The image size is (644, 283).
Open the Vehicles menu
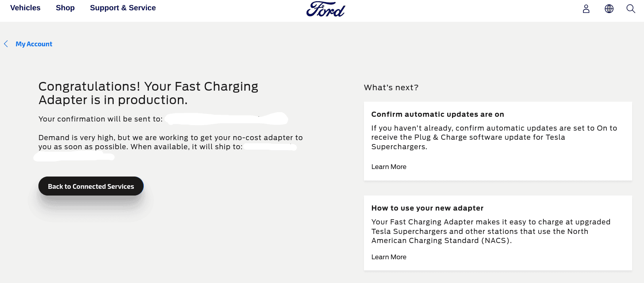coord(25,8)
